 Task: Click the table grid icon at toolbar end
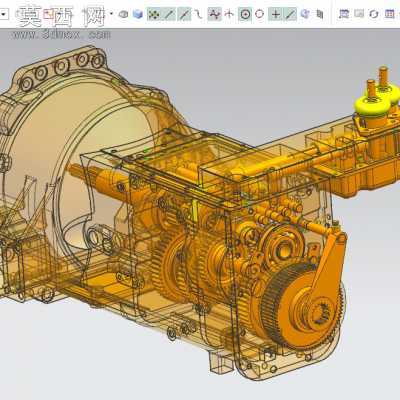tap(389, 14)
